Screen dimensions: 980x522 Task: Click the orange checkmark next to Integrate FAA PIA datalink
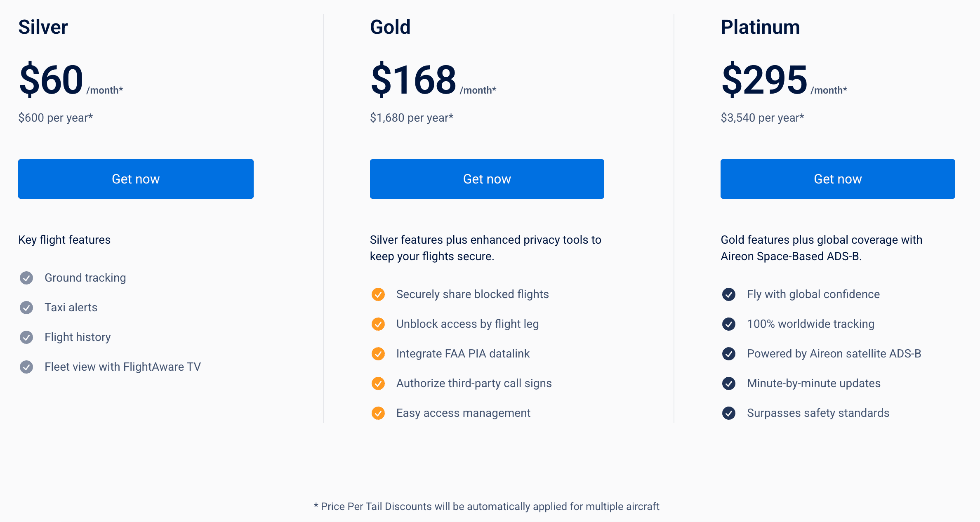click(378, 354)
